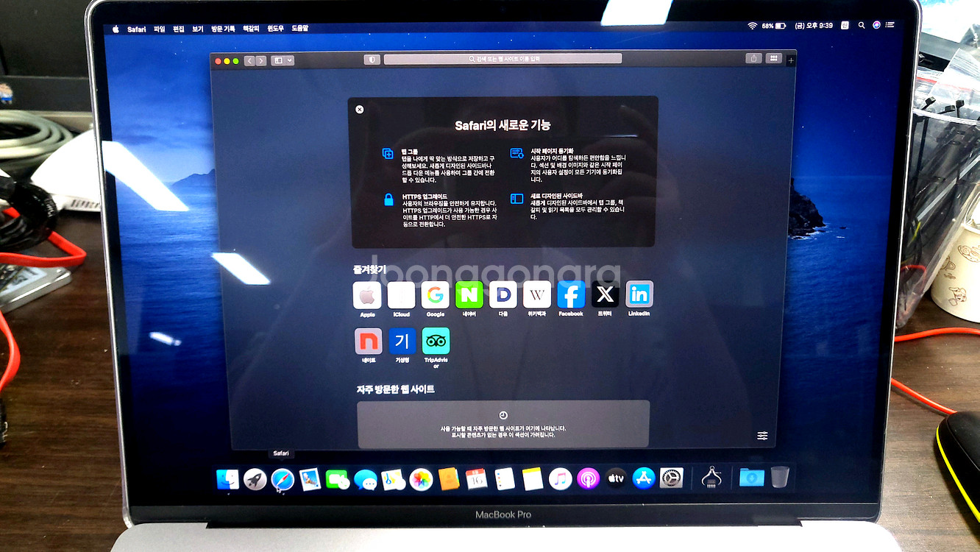Open Podcasts from the dock

588,479
